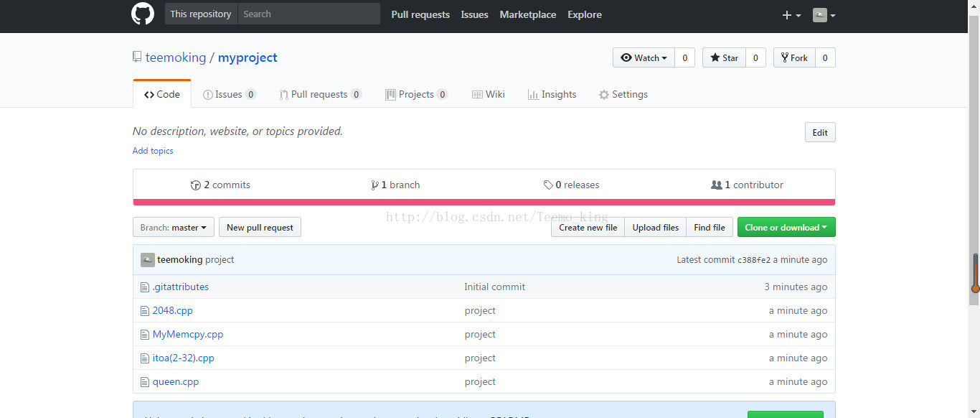The height and width of the screenshot is (418, 980).
Task: Open the latest commit message 'project'
Action: coord(220,260)
